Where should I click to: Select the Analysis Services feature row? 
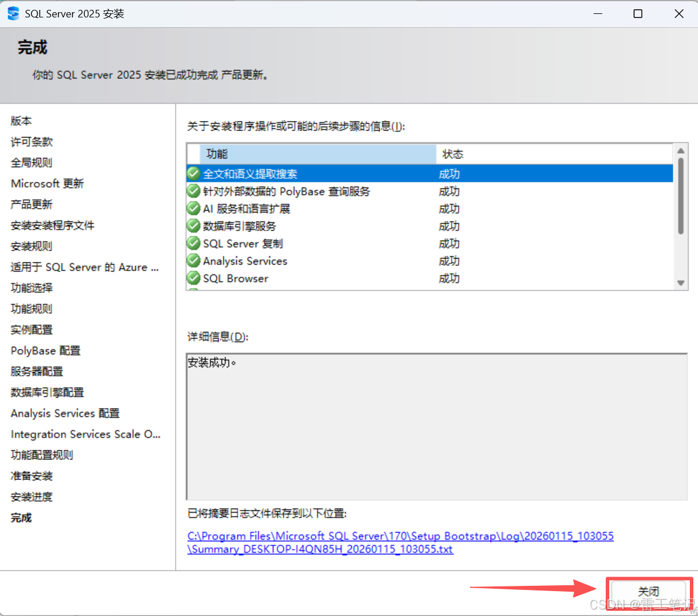429,260
